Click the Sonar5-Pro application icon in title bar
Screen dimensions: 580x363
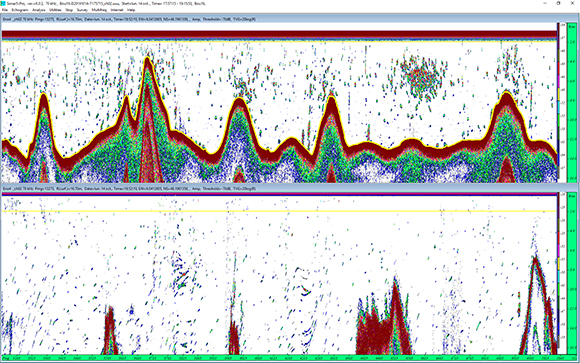(3, 3)
